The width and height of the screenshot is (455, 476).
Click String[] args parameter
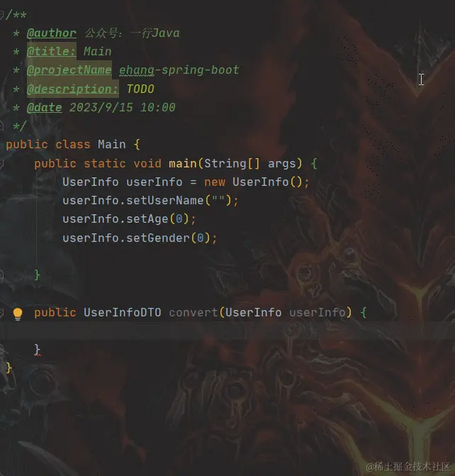250,164
